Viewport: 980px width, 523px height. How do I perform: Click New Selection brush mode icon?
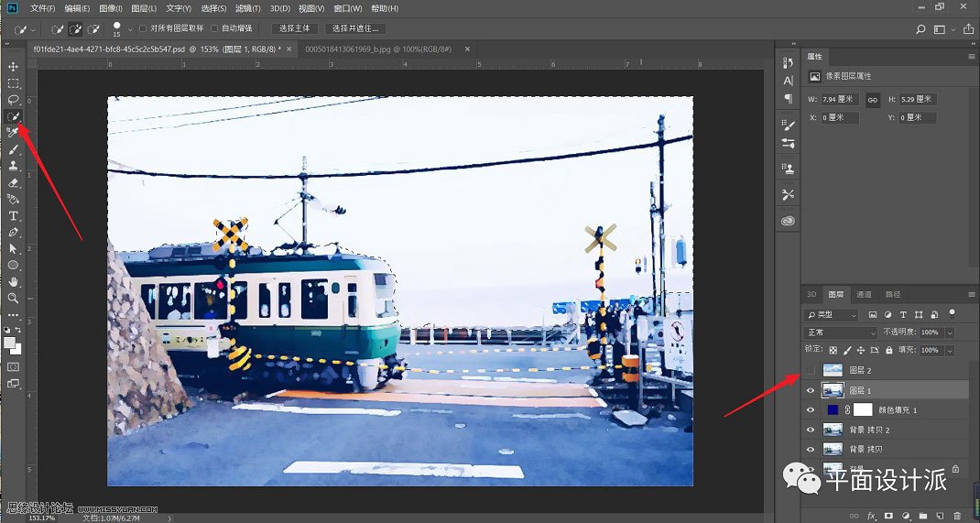point(58,28)
